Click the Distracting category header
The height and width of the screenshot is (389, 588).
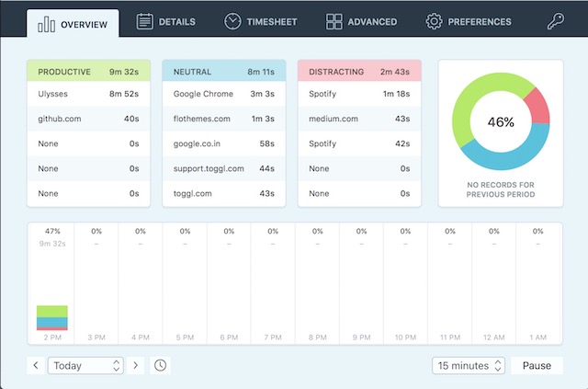[359, 71]
